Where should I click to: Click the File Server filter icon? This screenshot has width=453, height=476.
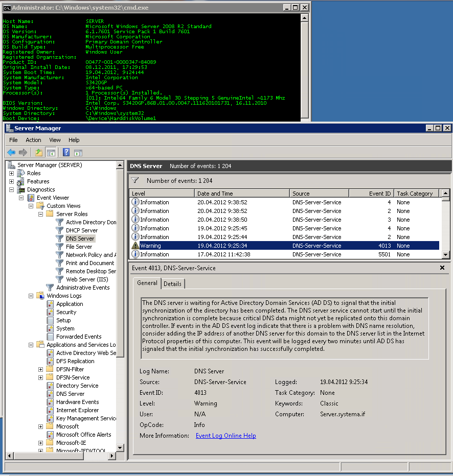tap(60, 247)
